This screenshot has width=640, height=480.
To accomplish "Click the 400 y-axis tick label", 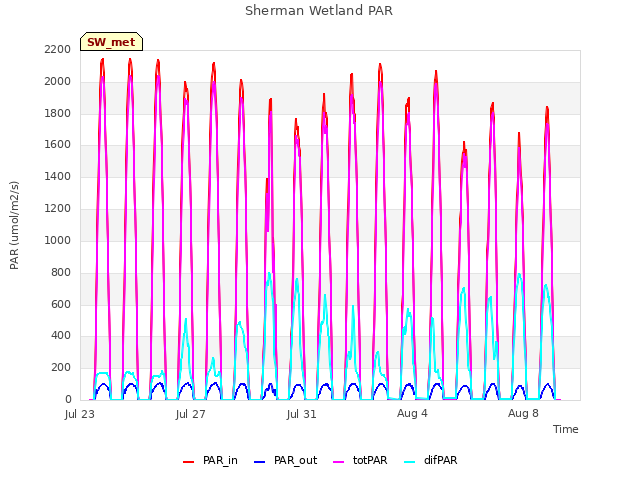I will (x=61, y=336).
